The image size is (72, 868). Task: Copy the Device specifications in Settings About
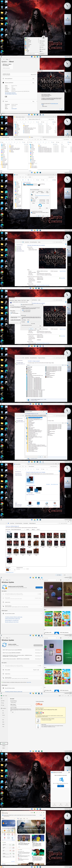coord(33,79)
